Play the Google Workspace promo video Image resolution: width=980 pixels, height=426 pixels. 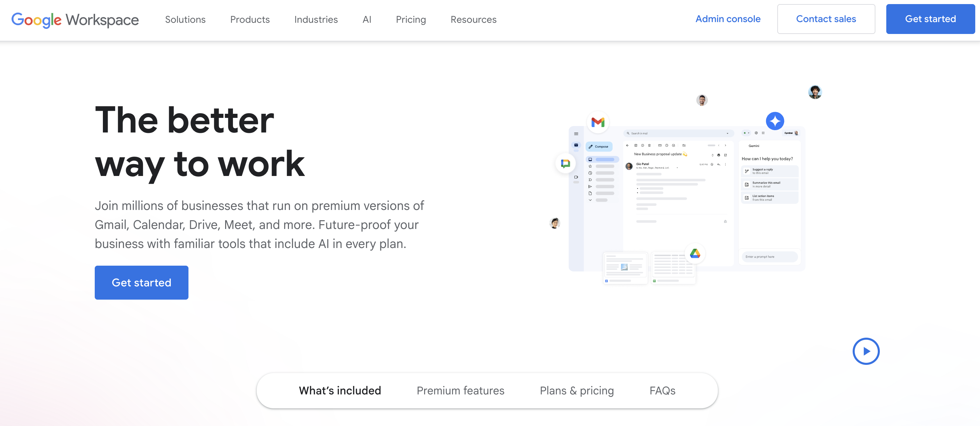coord(867,351)
